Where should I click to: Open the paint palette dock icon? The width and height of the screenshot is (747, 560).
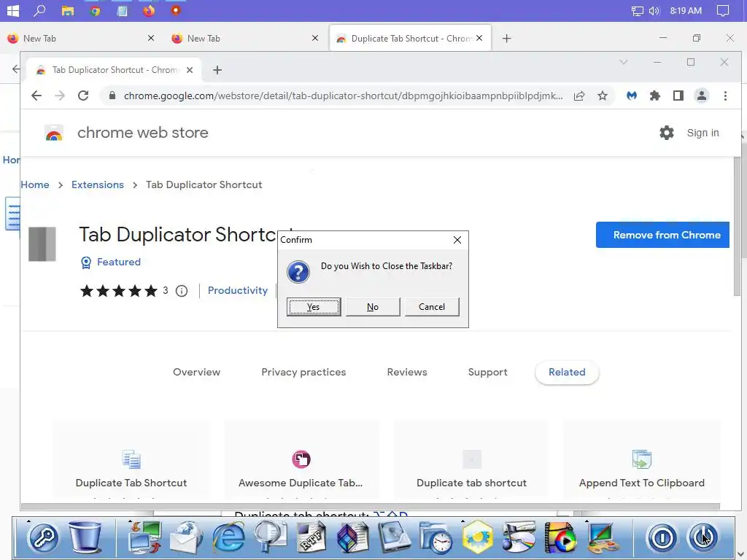[603, 537]
